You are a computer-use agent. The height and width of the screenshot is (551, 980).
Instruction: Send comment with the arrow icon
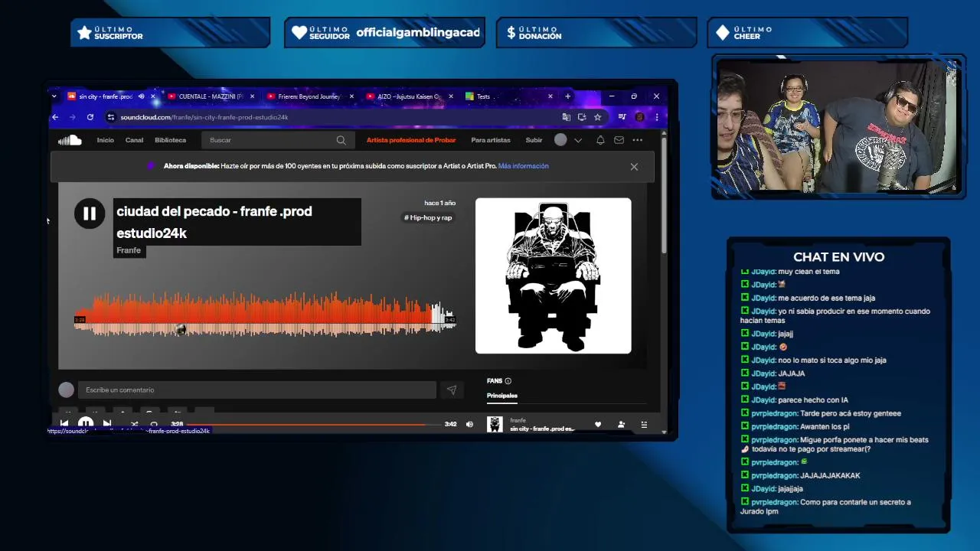(x=452, y=390)
